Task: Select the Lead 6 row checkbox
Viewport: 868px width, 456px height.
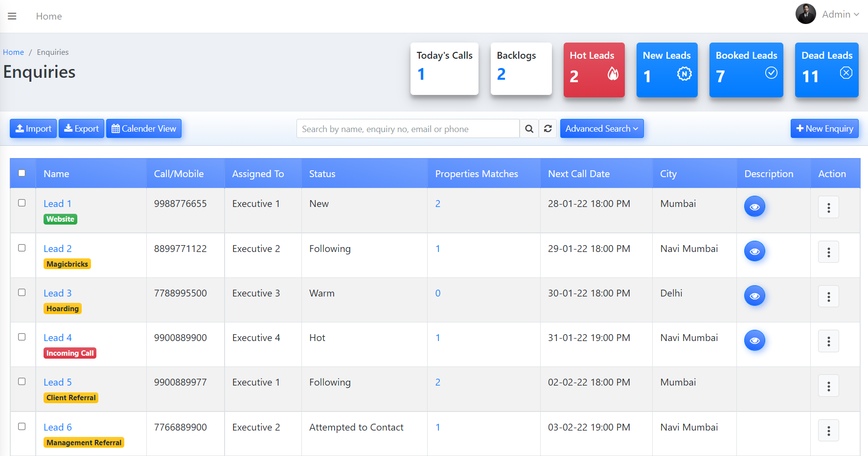Action: click(22, 427)
